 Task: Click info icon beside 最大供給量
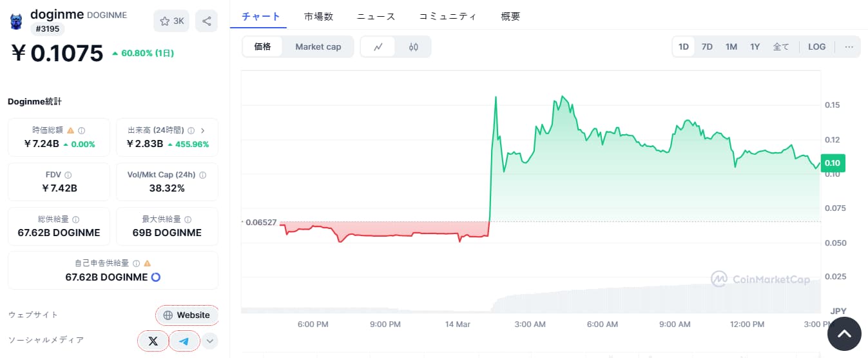(x=188, y=219)
